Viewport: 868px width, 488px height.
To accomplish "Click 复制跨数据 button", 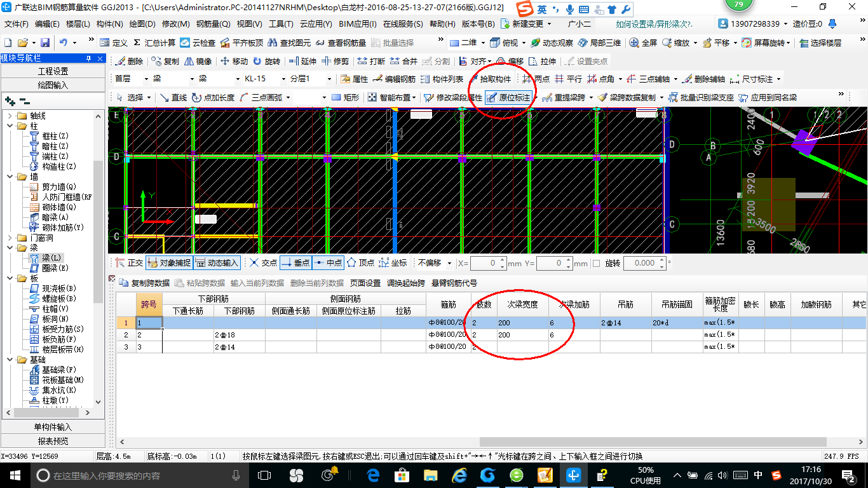I will 146,283.
